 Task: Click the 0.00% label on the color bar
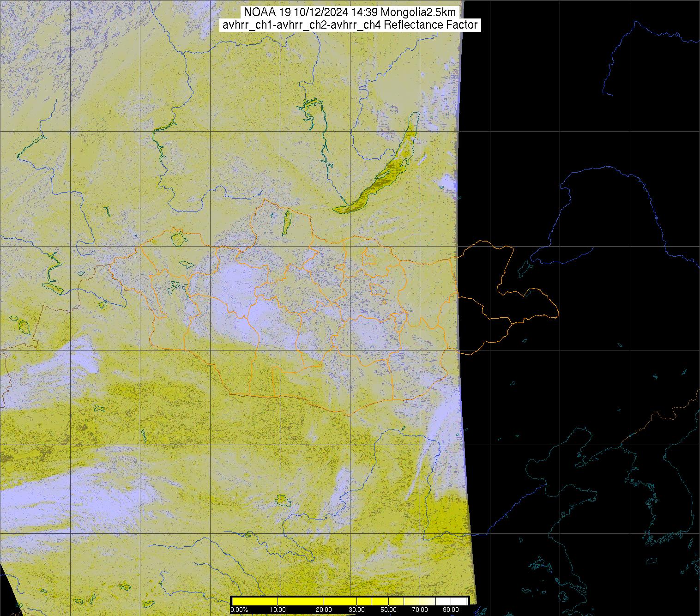(239, 610)
